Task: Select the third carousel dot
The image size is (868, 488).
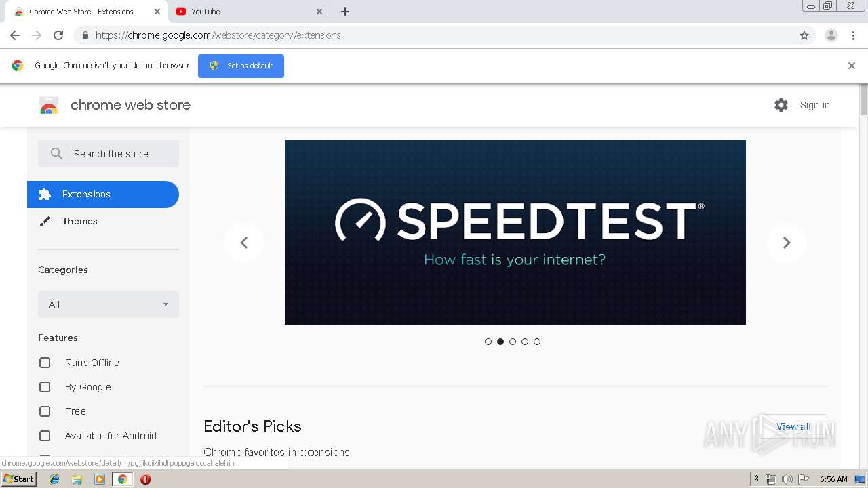Action: [513, 342]
